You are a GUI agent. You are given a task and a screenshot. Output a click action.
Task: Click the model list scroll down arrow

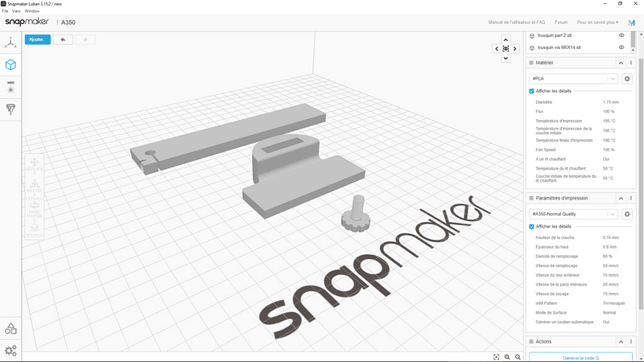[633, 50]
